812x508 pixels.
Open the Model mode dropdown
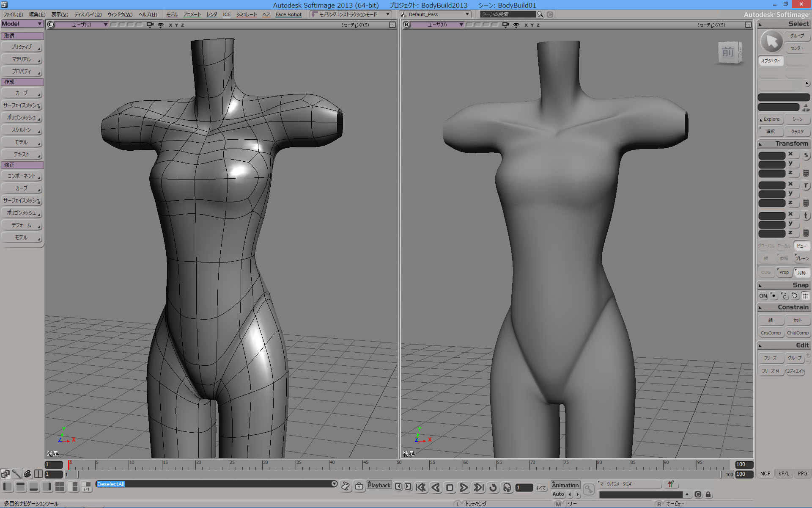pyautogui.click(x=22, y=24)
